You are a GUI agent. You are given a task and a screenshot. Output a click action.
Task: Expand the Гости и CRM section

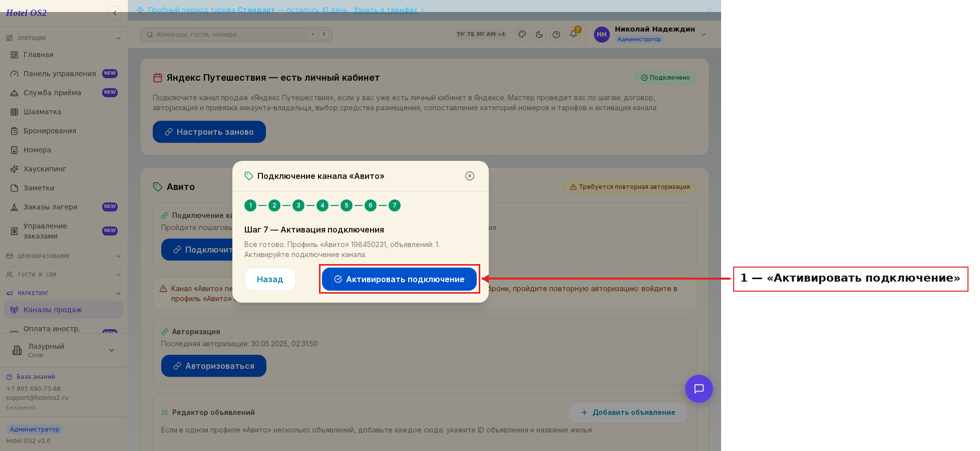[64, 275]
